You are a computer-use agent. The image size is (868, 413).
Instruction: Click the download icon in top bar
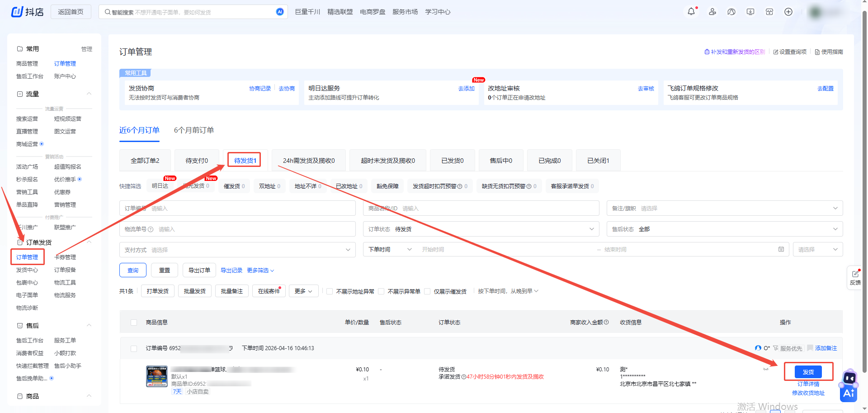pyautogui.click(x=750, y=12)
